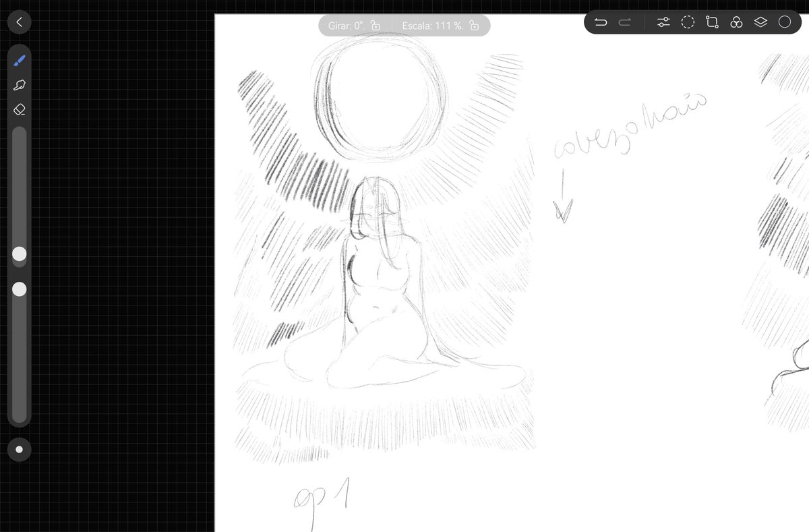Viewport: 809px width, 532px height.
Task: Go back with the left chevron button
Action: [19, 22]
